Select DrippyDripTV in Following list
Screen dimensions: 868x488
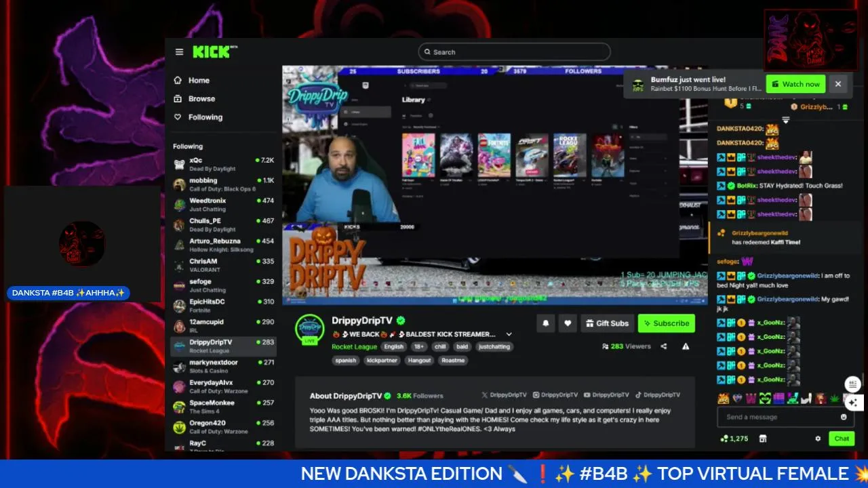tap(223, 346)
